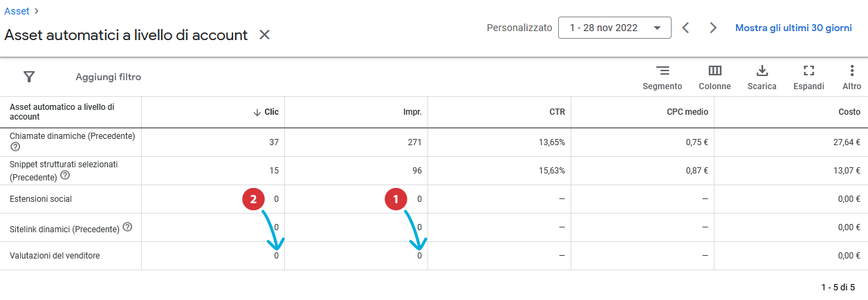Image resolution: width=868 pixels, height=300 pixels.
Task: Show help for Sitelink dinamici
Action: click(127, 227)
